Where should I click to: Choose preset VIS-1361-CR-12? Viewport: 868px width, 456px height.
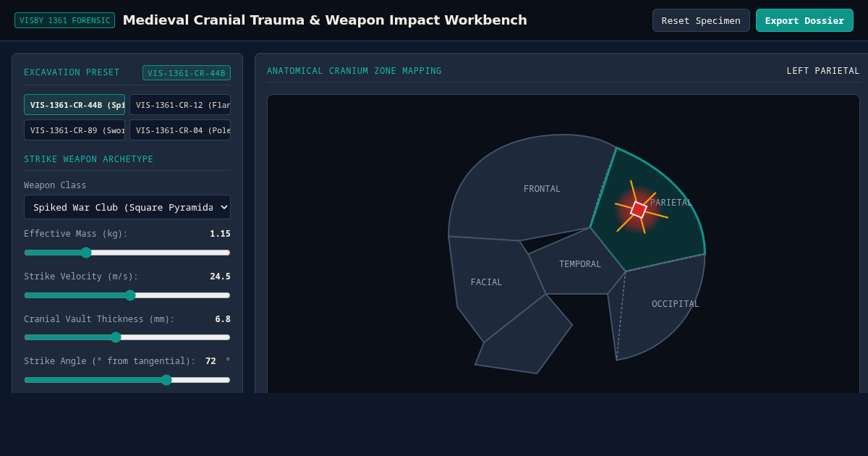180,105
